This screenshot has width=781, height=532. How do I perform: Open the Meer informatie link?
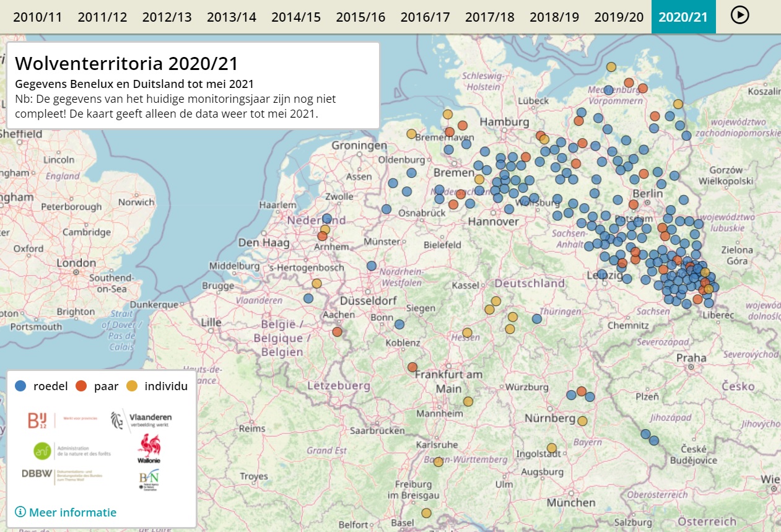(66, 512)
